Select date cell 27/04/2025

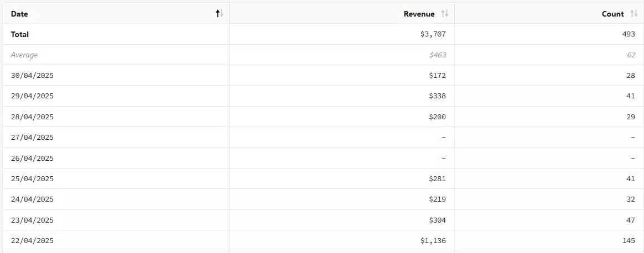coord(32,138)
